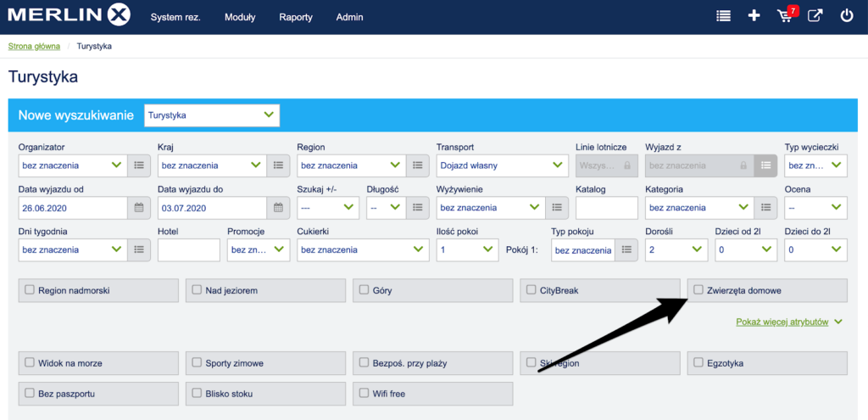The width and height of the screenshot is (868, 420).
Task: Open list picker next to Kategoria
Action: pyautogui.click(x=765, y=207)
